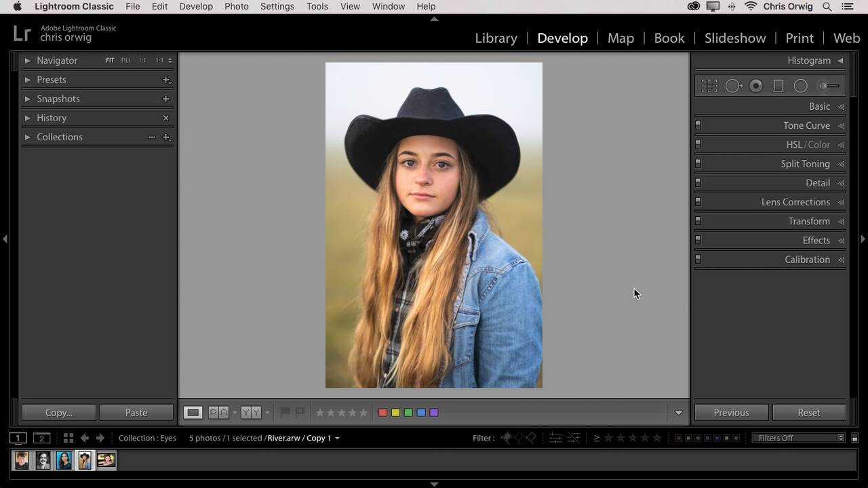This screenshot has width=868, height=488.
Task: Toggle filmstrip filters on/off switch
Action: point(855,439)
